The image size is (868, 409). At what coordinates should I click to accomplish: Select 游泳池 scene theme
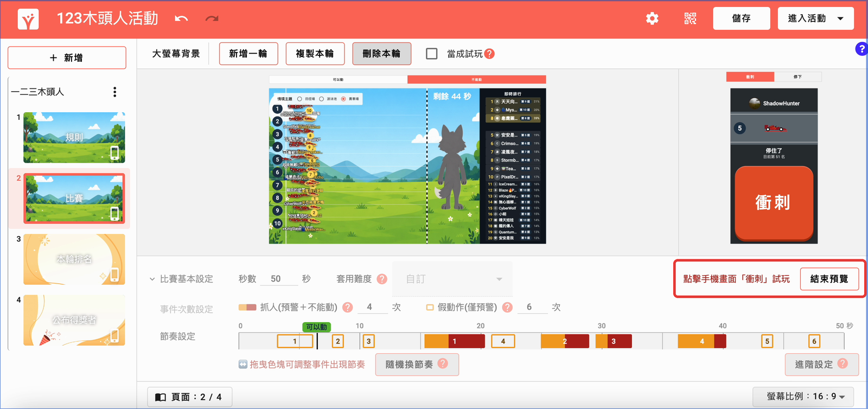pos(322,99)
